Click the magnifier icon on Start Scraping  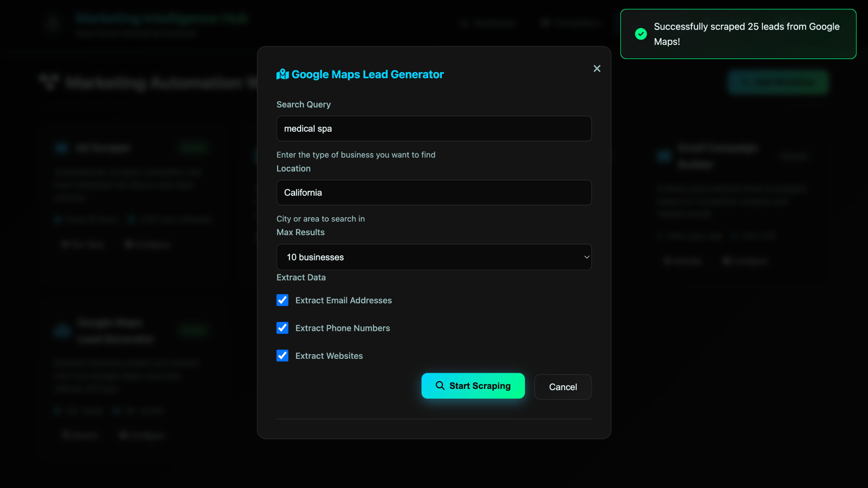[x=440, y=385]
